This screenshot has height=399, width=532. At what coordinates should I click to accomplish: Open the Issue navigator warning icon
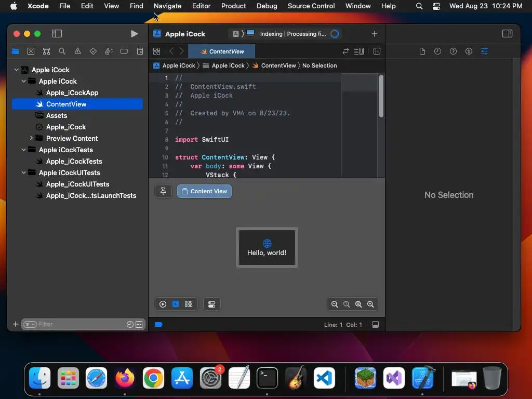[x=77, y=51]
